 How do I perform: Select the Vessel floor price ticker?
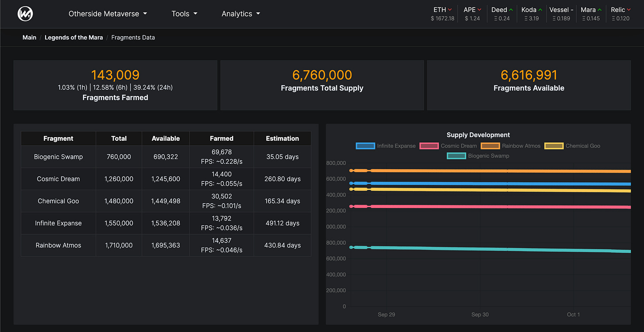click(561, 14)
